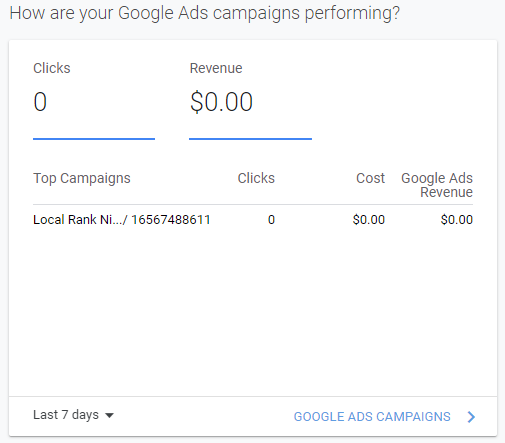Open the Last 7 days date dropdown
505x443 pixels.
(73, 415)
